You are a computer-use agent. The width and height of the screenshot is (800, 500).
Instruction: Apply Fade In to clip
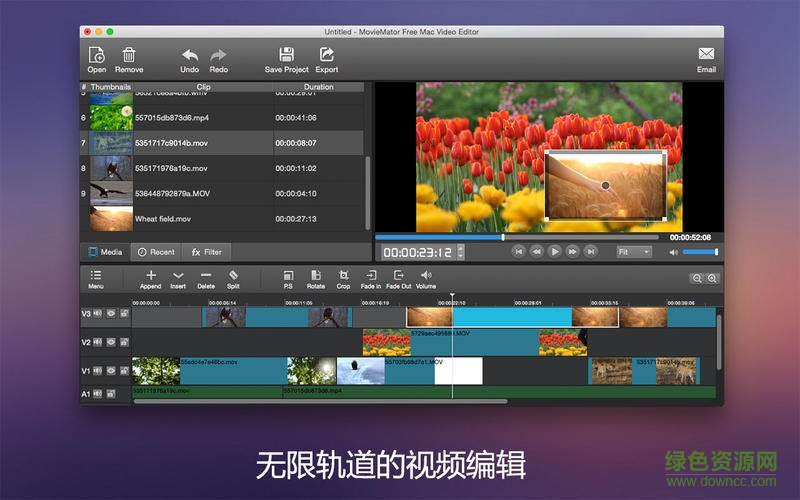click(370, 275)
